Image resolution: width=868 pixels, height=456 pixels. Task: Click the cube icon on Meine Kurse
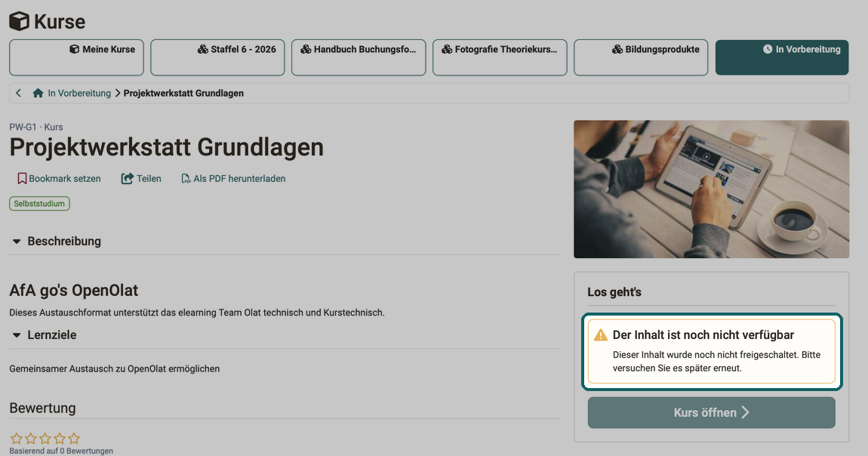74,49
